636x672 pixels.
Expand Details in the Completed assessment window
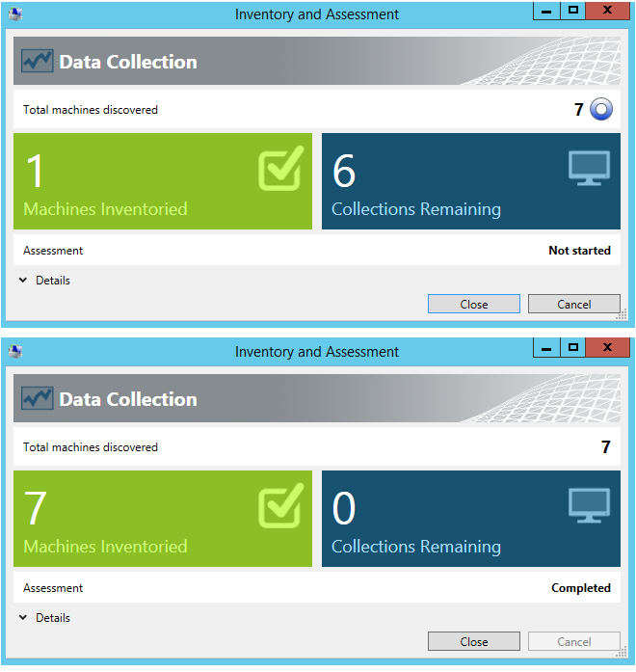[x=44, y=618]
